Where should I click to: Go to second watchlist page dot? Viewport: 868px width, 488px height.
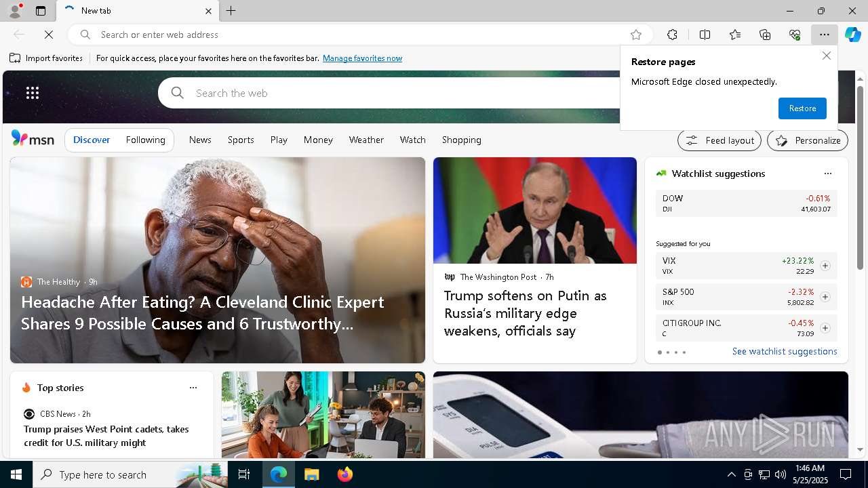pyautogui.click(x=667, y=352)
